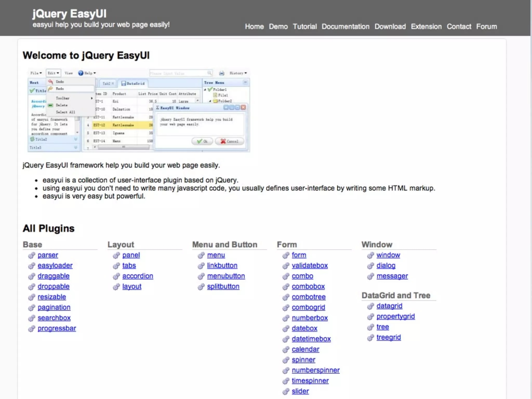Click the plugin icon beside combobox
Viewport: 532px width, 399px height.
[286, 287]
